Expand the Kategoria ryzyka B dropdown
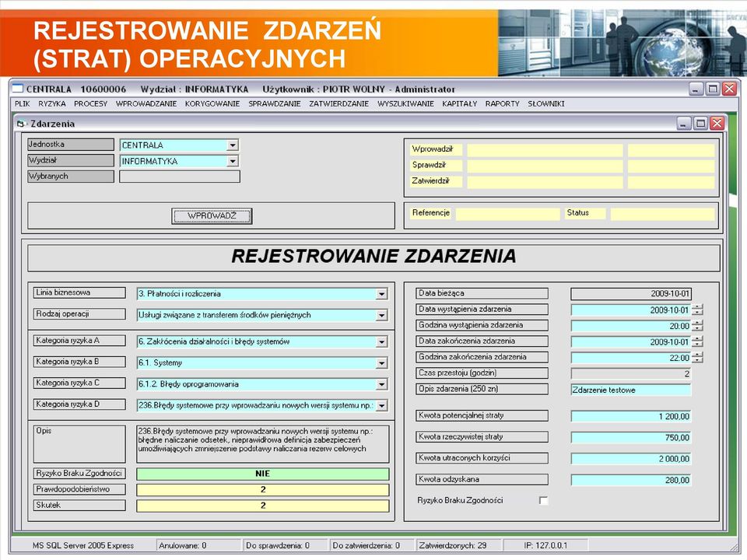This screenshot has height=560, width=747. click(381, 363)
